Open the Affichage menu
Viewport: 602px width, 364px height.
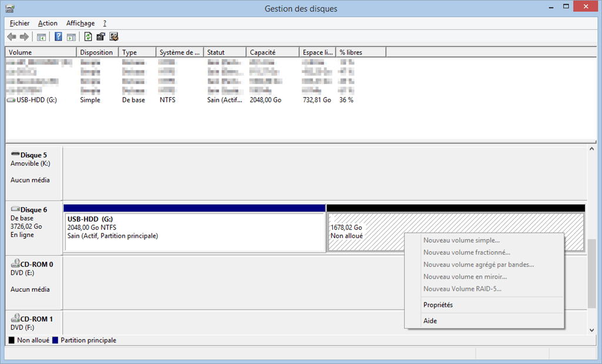(80, 23)
